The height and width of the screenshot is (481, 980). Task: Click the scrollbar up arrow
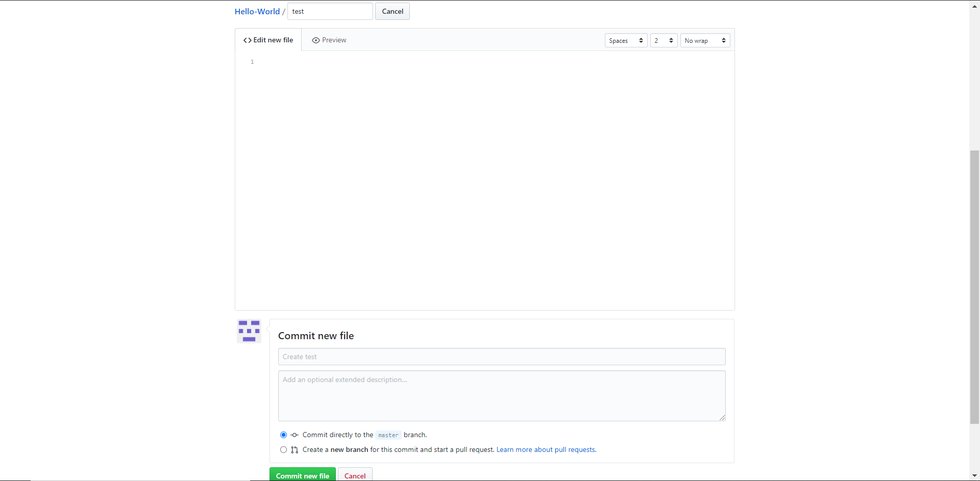(x=974, y=4)
